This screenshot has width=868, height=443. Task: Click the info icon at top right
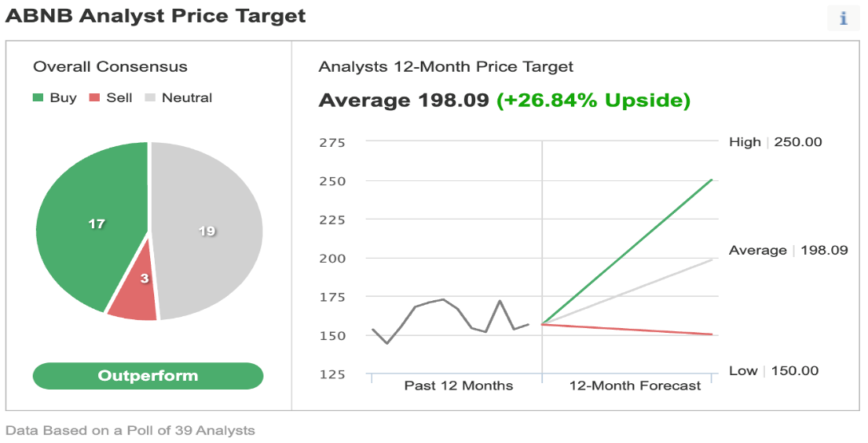tap(843, 18)
